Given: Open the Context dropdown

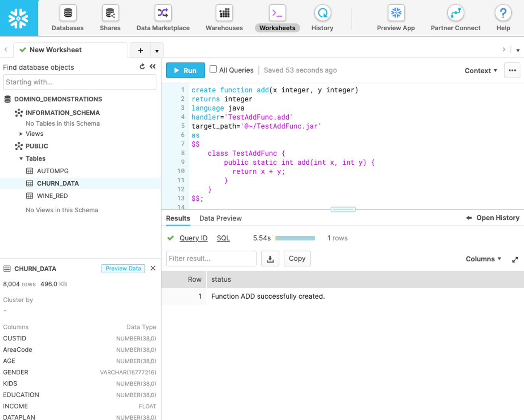Looking at the screenshot, I should pos(480,71).
